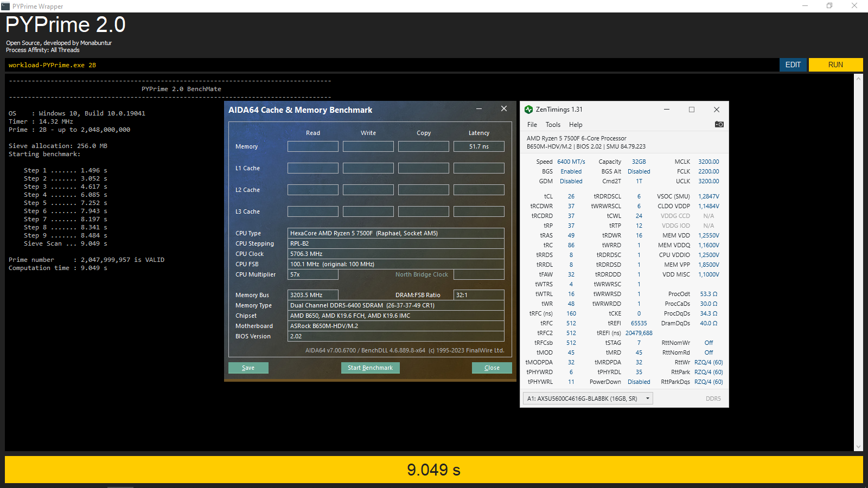
Task: Click the GDM value Disabled
Action: (571, 181)
